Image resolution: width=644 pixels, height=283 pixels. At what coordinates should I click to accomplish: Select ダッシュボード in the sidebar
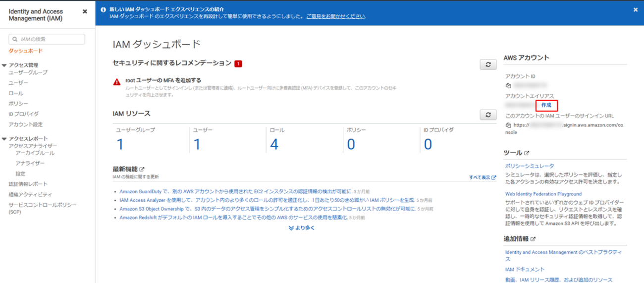click(25, 51)
